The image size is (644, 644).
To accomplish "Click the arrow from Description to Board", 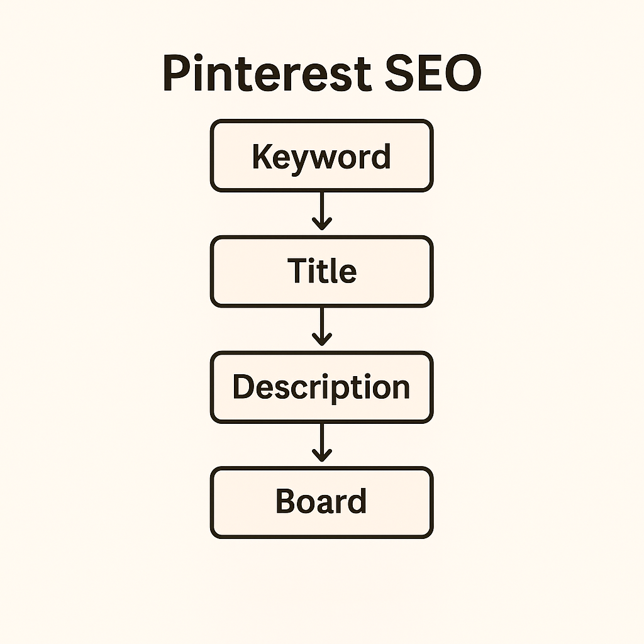I will pyautogui.click(x=322, y=441).
